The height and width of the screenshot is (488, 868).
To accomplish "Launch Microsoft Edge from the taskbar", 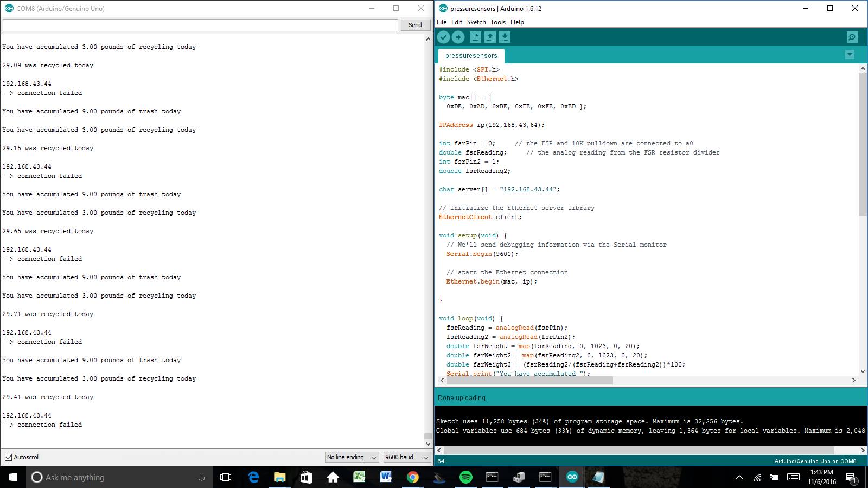I will [x=253, y=477].
